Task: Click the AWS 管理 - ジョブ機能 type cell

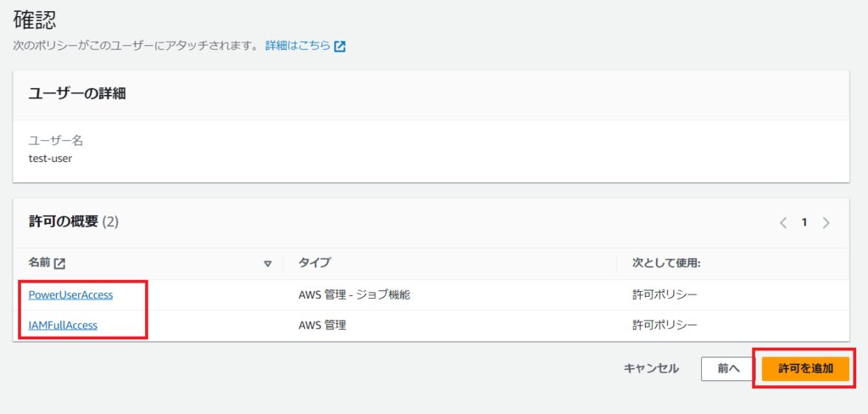Action: point(355,294)
